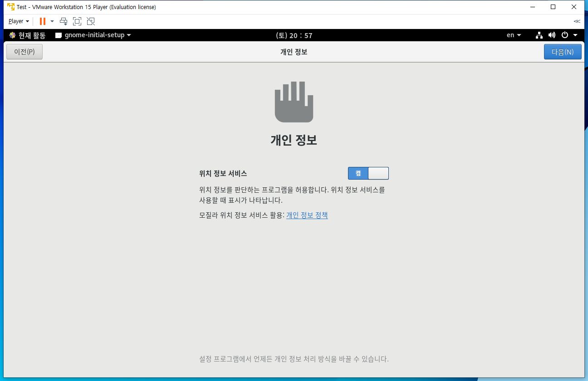Click the footer text about 설정 프로그램

coord(294,359)
